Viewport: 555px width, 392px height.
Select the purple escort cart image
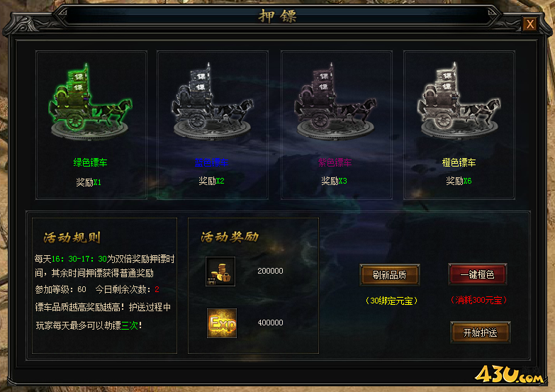pyautogui.click(x=335, y=101)
